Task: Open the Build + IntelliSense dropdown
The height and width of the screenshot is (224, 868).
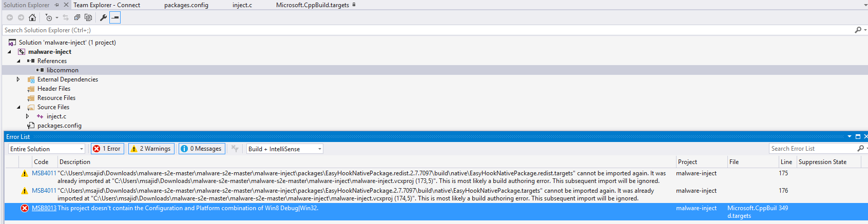Action: tap(285, 149)
